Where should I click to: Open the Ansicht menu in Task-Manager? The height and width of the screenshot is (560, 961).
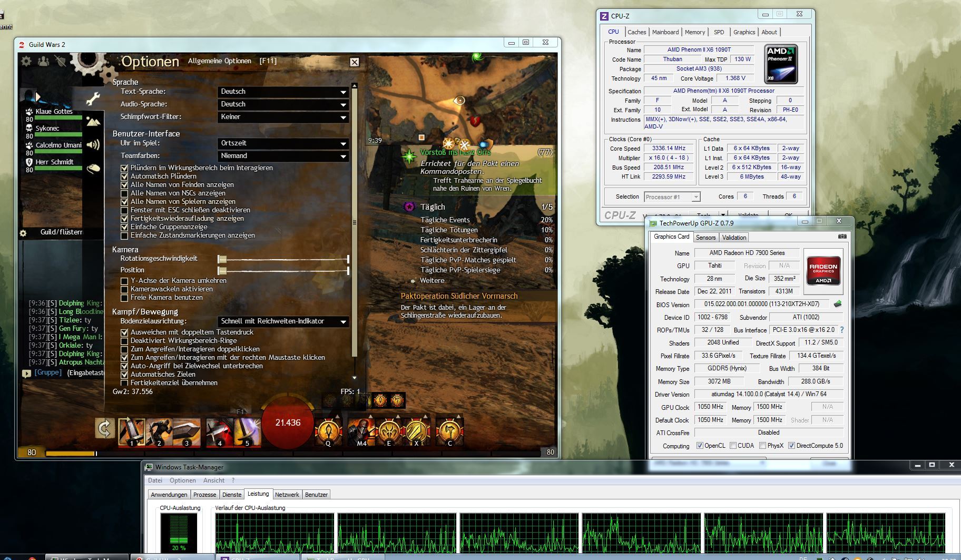pyautogui.click(x=214, y=480)
